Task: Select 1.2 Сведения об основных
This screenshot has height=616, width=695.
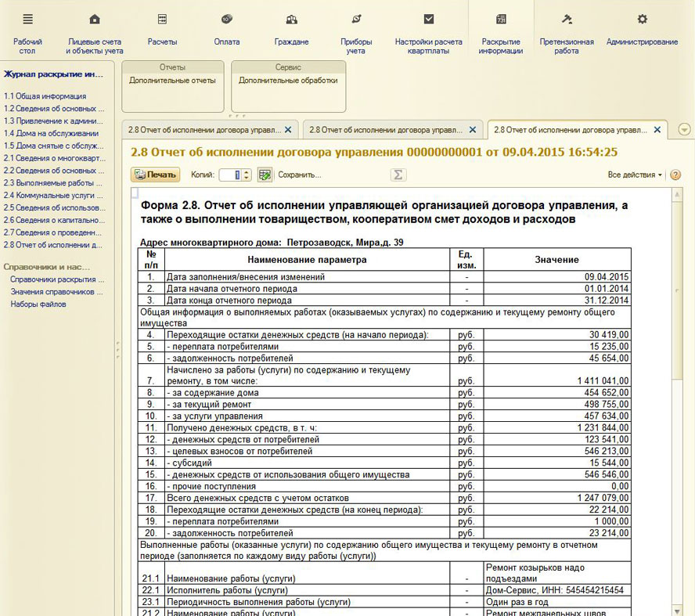Action: pos(54,109)
